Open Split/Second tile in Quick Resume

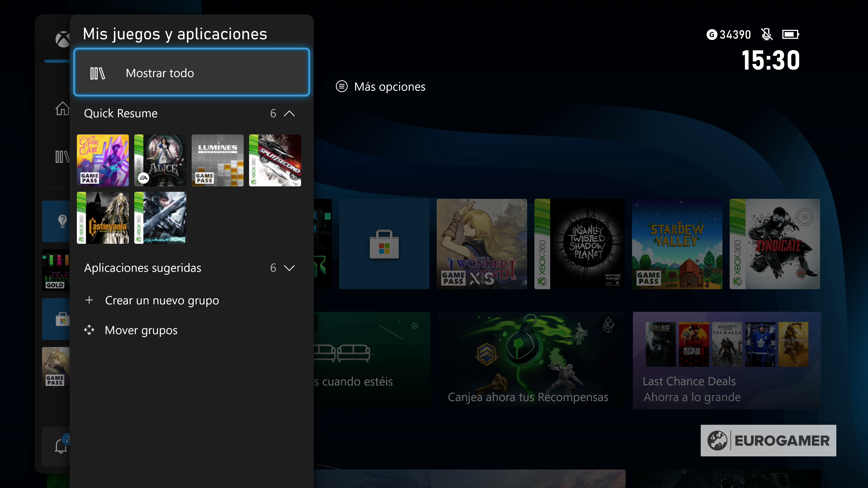click(275, 160)
